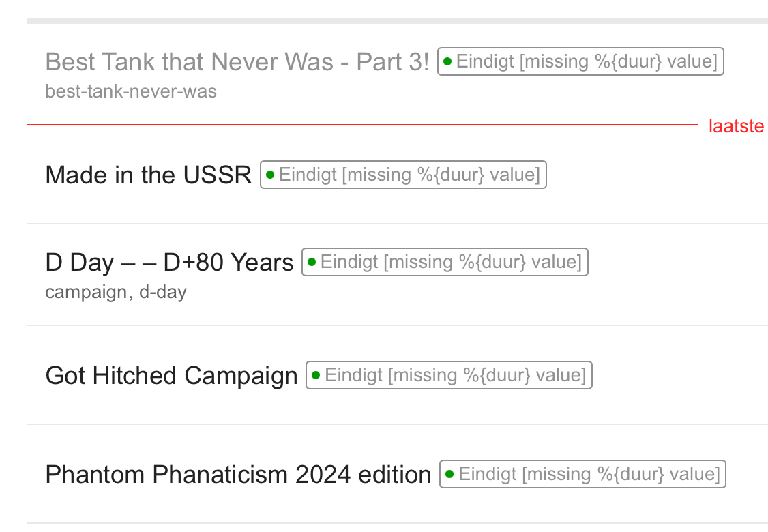The width and height of the screenshot is (768, 532).
Task: Open the 'D Day – – D+80 Years' topic
Action: 169,263
